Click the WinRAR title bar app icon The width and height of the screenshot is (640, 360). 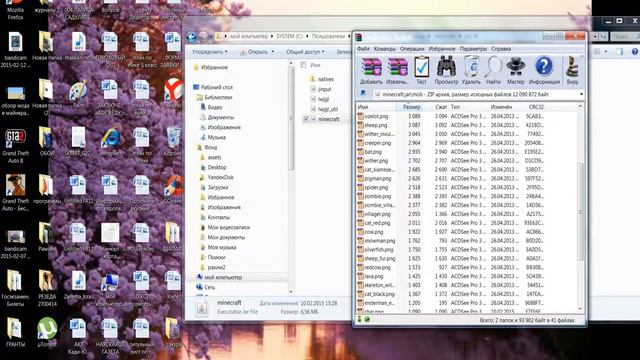coord(359,38)
